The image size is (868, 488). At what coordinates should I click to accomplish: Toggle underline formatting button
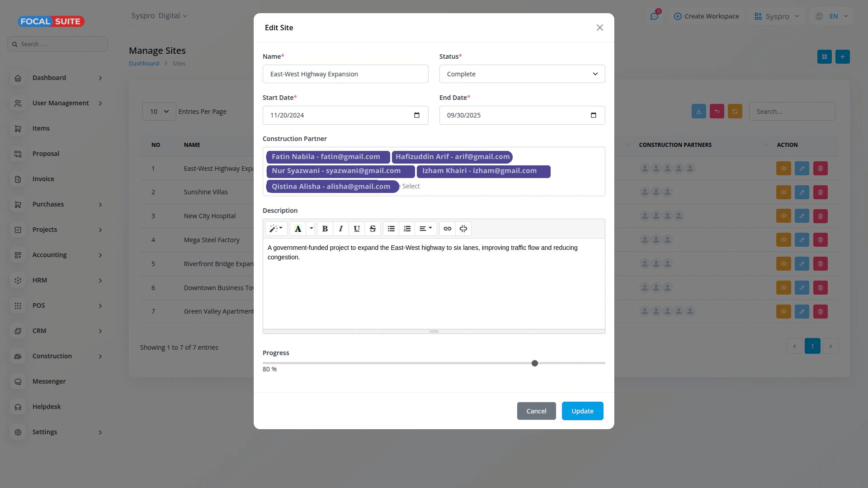pos(357,229)
